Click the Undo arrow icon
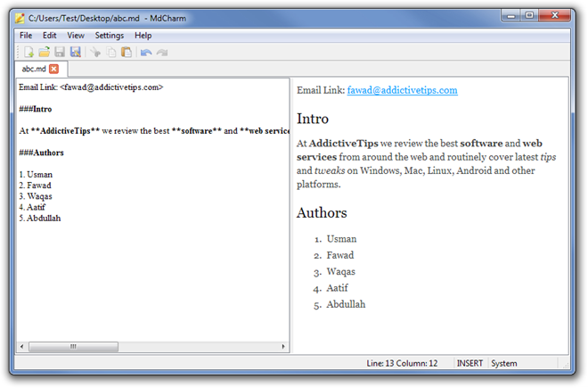This screenshot has width=588, height=388. (x=146, y=53)
